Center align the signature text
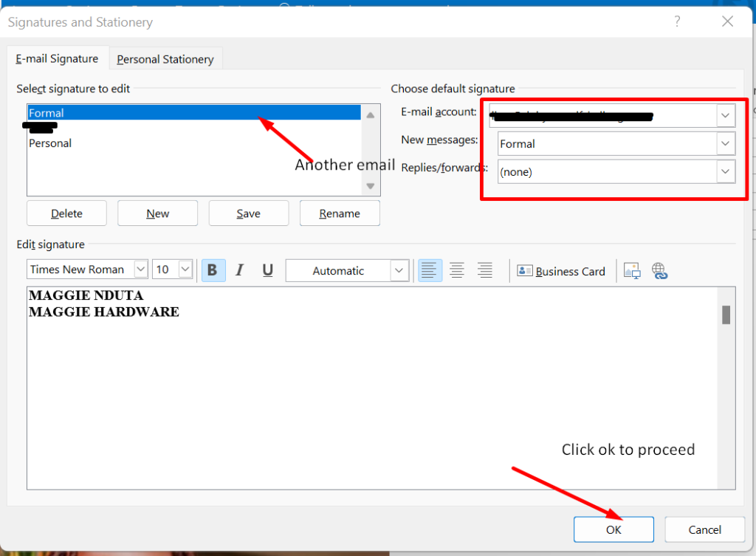756x556 pixels. [x=456, y=270]
